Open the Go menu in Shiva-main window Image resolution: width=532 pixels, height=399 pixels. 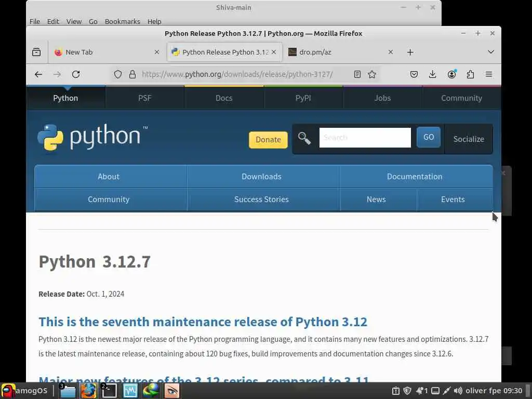click(x=93, y=21)
